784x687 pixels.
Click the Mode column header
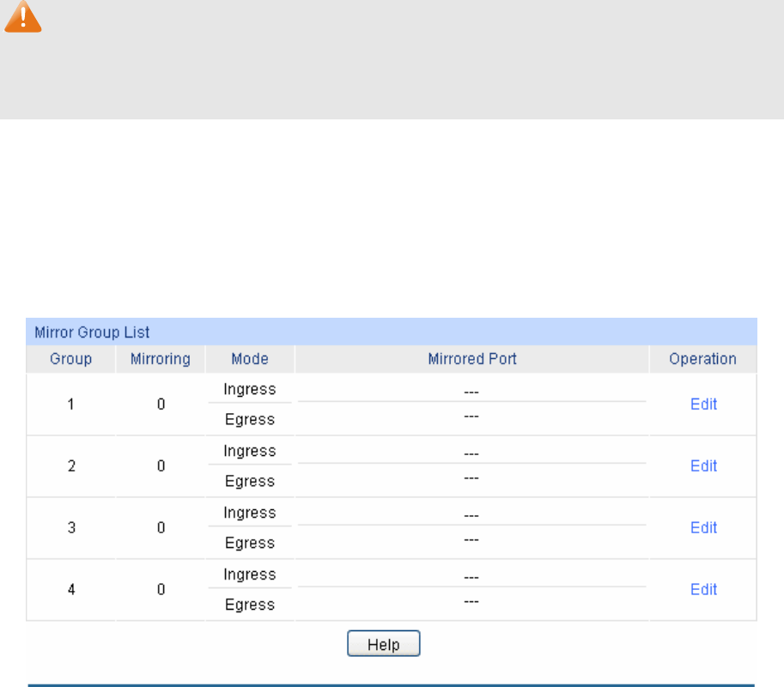click(250, 359)
